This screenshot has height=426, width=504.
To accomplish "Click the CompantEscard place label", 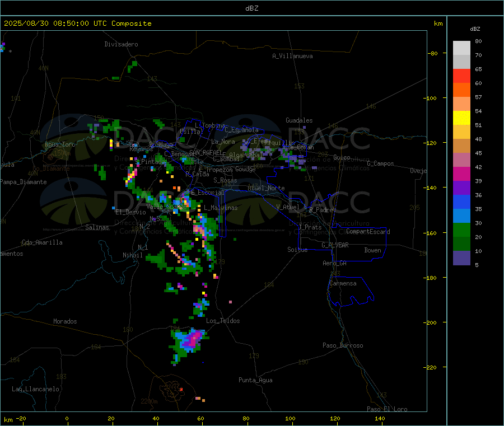I will coord(368,232).
